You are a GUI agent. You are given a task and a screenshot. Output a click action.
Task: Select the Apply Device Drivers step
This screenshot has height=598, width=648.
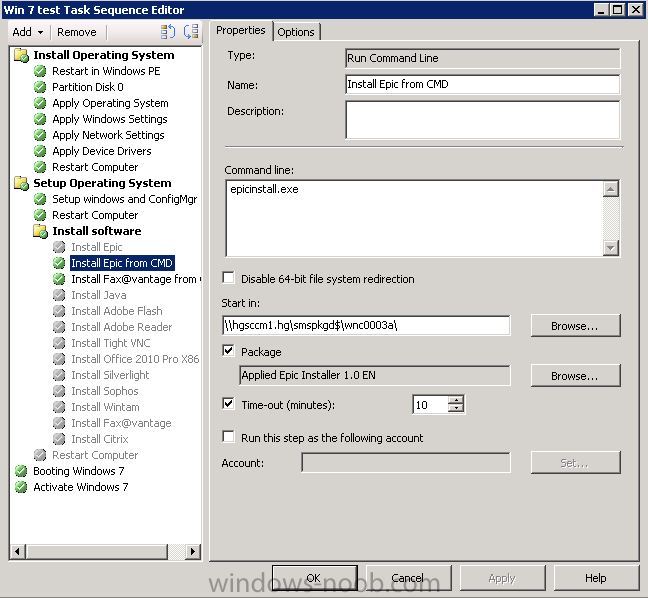coord(102,151)
